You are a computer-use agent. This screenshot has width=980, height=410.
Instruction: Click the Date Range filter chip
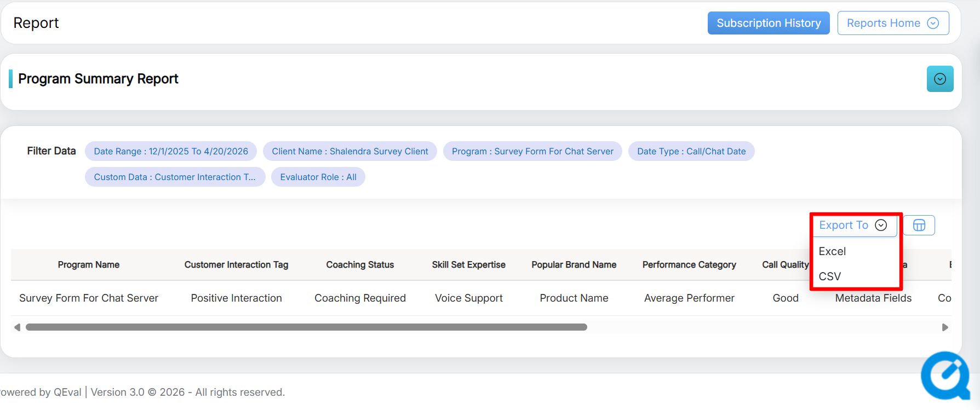171,152
